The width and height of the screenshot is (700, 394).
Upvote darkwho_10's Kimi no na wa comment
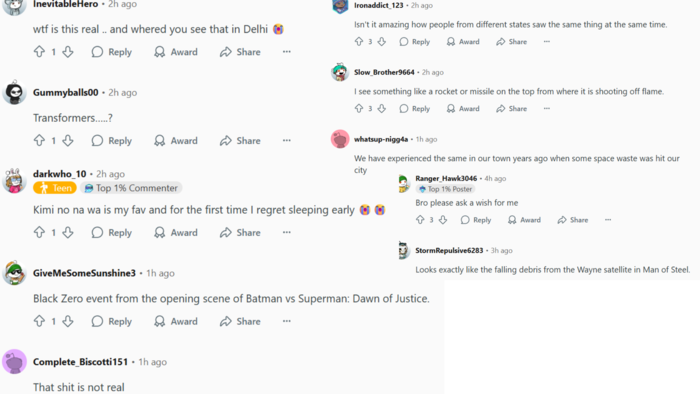click(x=39, y=232)
